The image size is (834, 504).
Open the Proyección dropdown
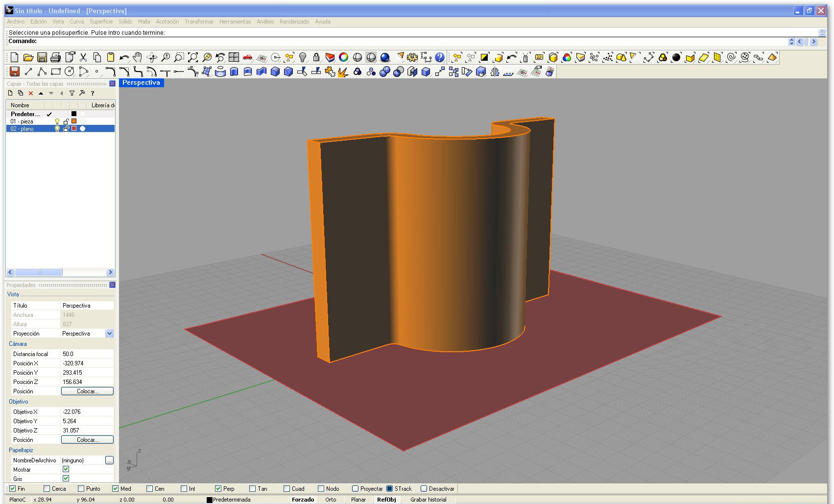pos(109,334)
